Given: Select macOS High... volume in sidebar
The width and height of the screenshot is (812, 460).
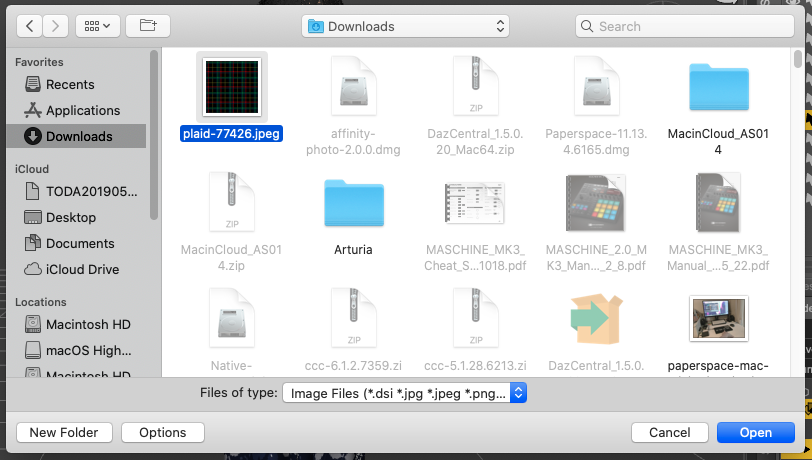Looking at the screenshot, I should point(78,351).
